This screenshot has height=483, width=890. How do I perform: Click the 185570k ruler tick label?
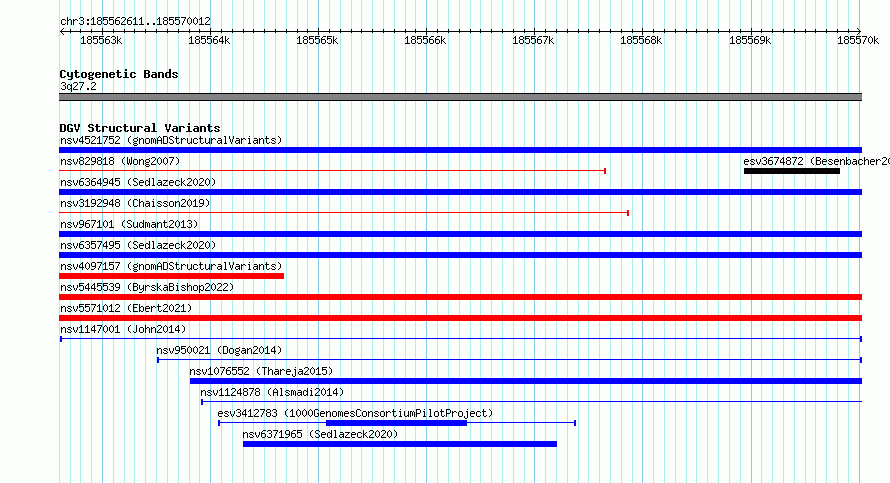tap(858, 40)
